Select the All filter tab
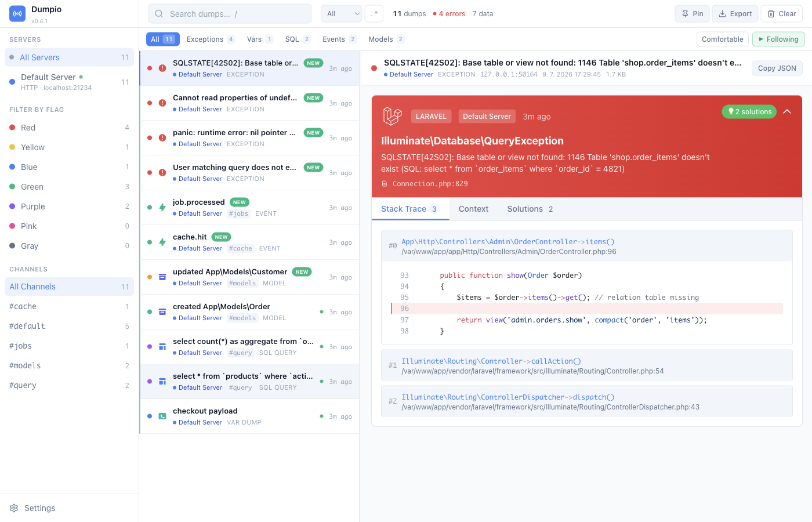812x522 pixels. click(x=162, y=39)
